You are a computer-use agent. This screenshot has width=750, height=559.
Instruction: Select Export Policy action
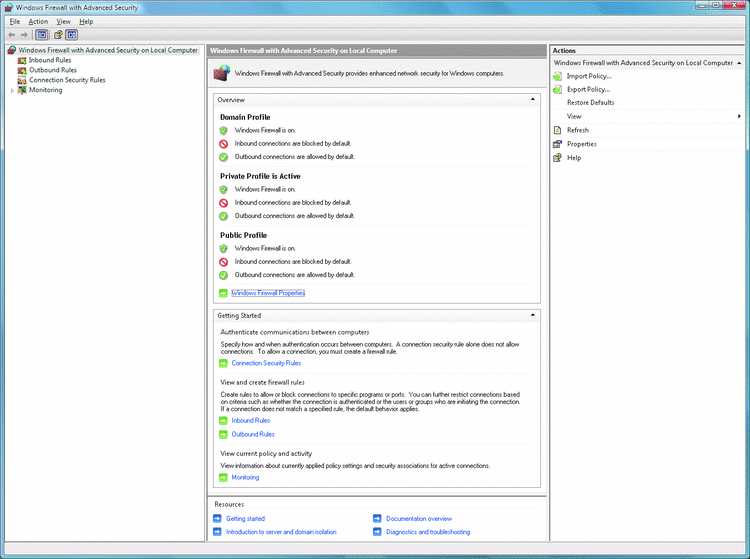point(588,89)
